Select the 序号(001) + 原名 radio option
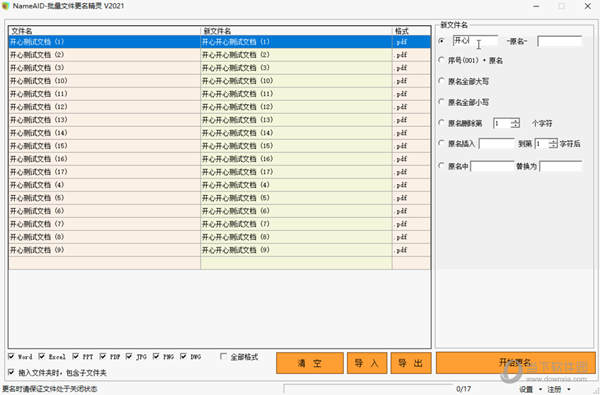The width and height of the screenshot is (600, 395). 442,60
